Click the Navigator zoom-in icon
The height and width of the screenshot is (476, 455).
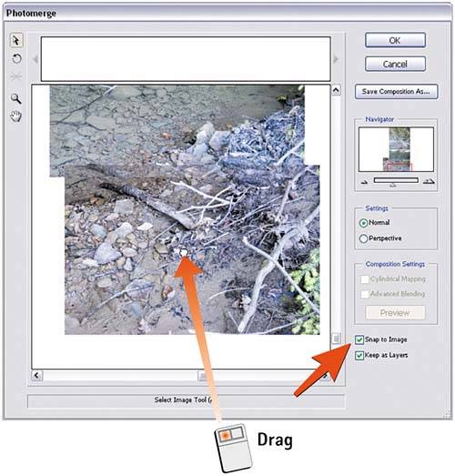429,182
